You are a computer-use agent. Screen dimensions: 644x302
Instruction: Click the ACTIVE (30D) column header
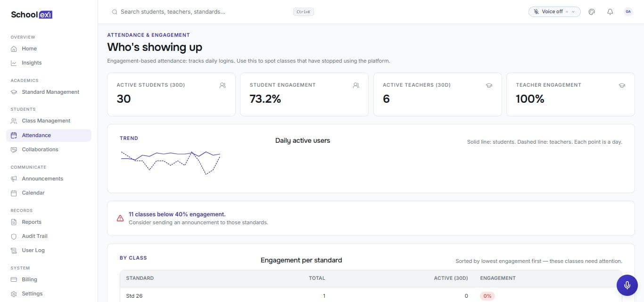click(451, 278)
